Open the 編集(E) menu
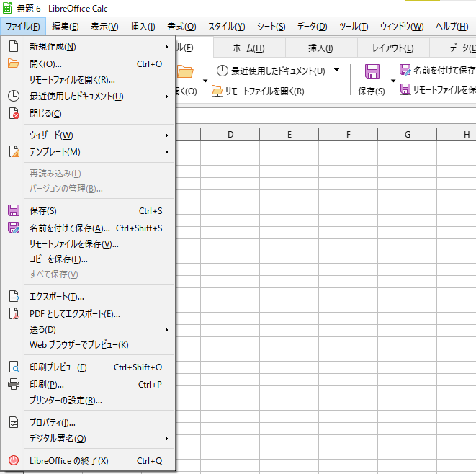The image size is (476, 474). pos(66,27)
